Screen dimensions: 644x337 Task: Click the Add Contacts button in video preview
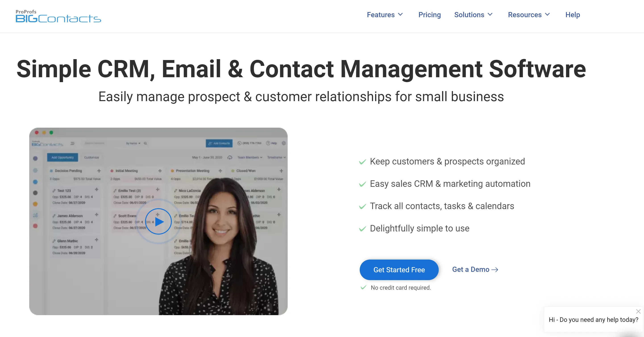(x=219, y=143)
